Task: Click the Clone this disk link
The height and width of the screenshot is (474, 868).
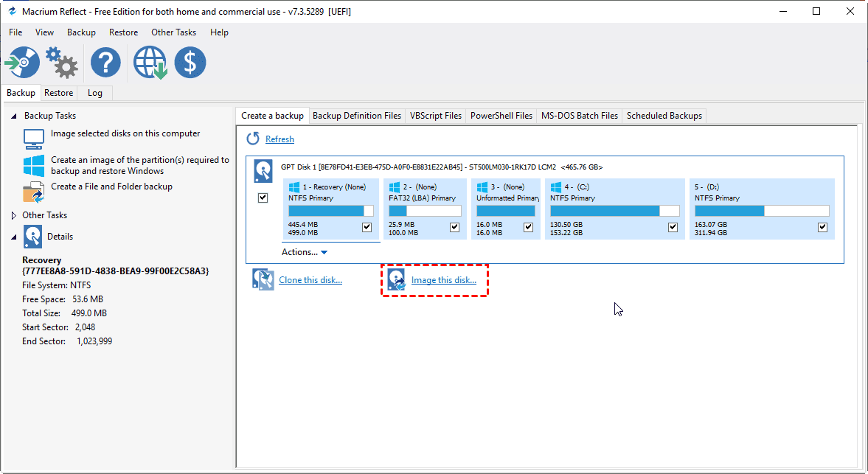Action: coord(310,280)
